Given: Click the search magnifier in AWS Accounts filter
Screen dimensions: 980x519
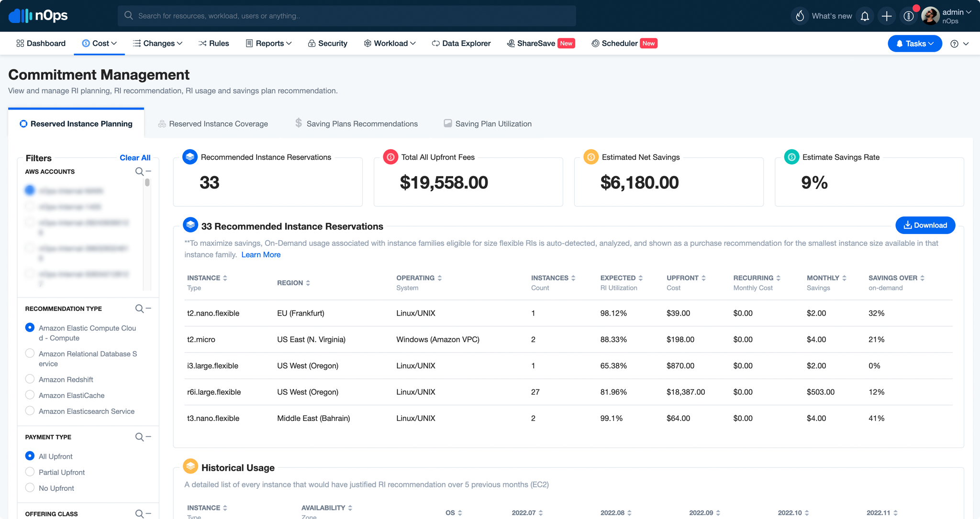Looking at the screenshot, I should 139,171.
